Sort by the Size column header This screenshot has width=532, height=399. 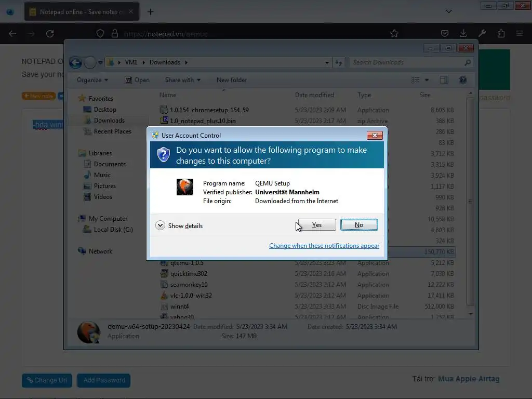(425, 95)
